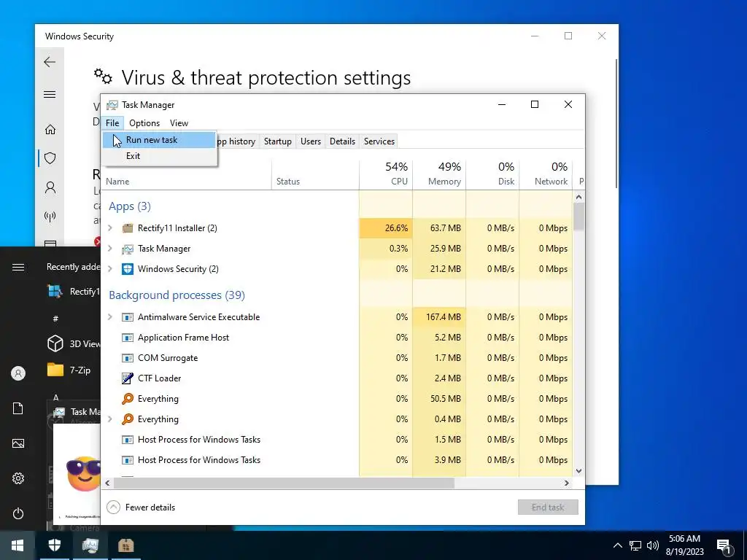The image size is (747, 560).
Task: Go back in Windows Security
Action: (x=50, y=62)
